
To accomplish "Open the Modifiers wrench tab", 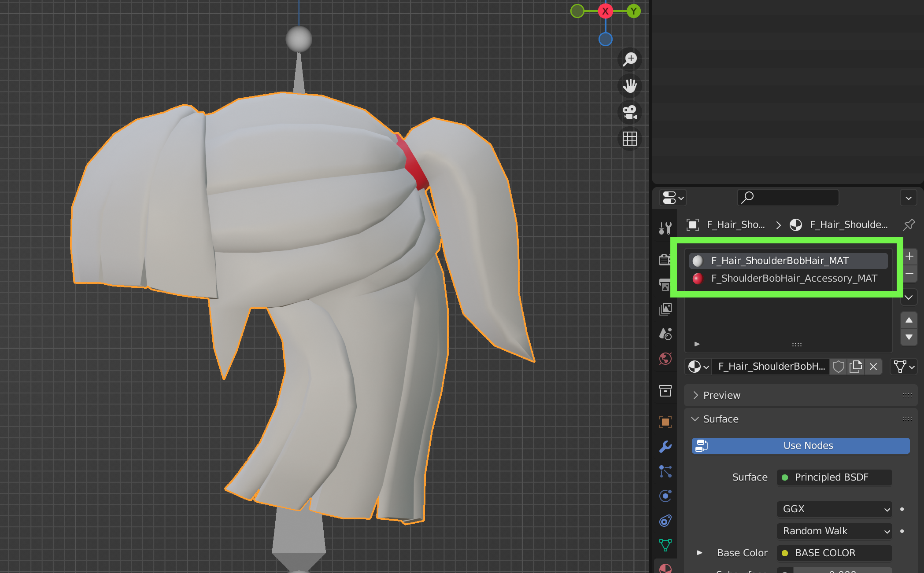I will tap(665, 447).
